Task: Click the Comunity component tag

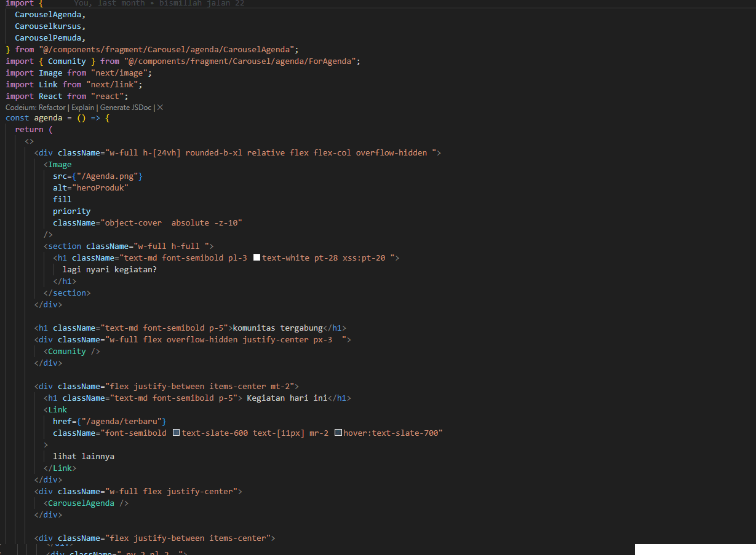Action: coord(66,352)
